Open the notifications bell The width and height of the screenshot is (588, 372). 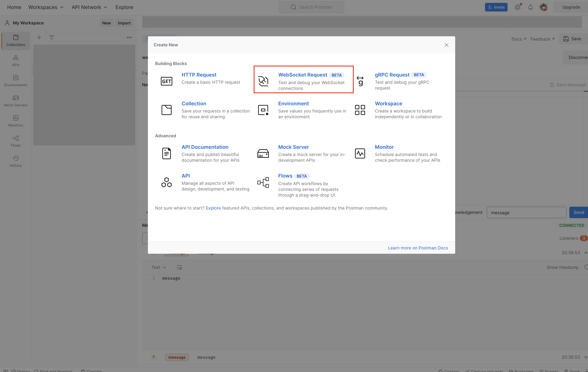point(530,7)
